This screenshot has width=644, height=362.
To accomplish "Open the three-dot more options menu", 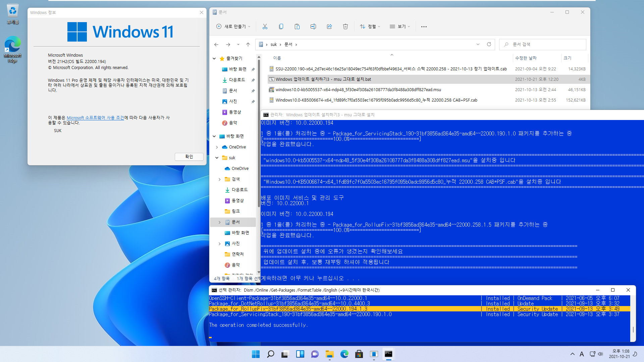I will (424, 26).
